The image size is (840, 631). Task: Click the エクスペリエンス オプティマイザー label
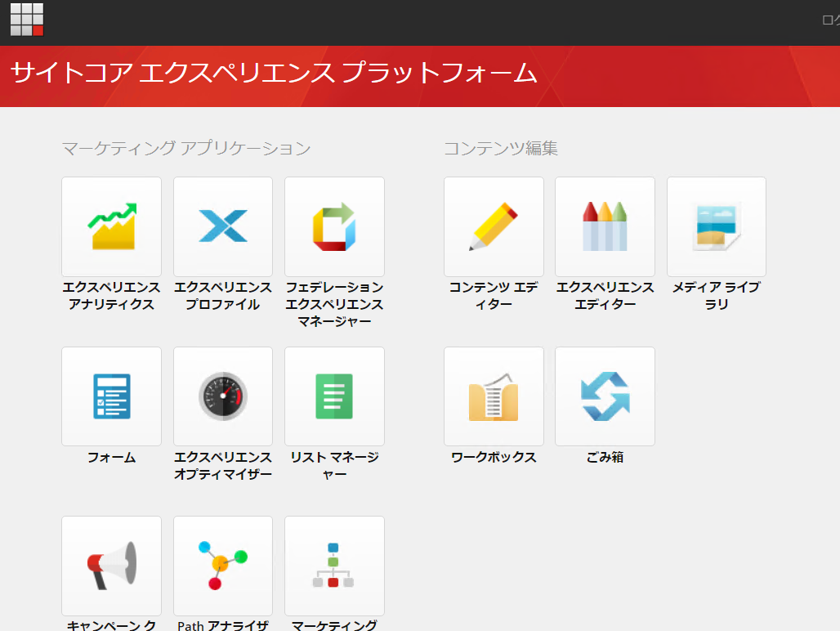click(223, 465)
